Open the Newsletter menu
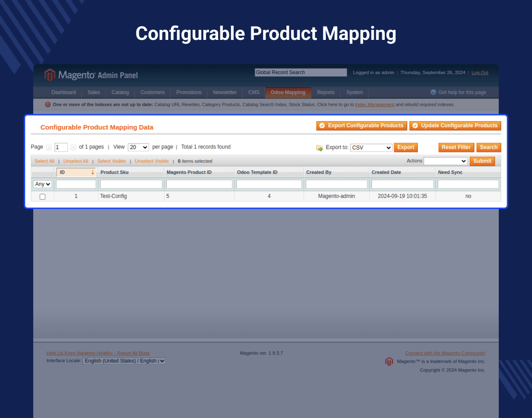Viewport: 532px width, 418px height. click(x=225, y=92)
